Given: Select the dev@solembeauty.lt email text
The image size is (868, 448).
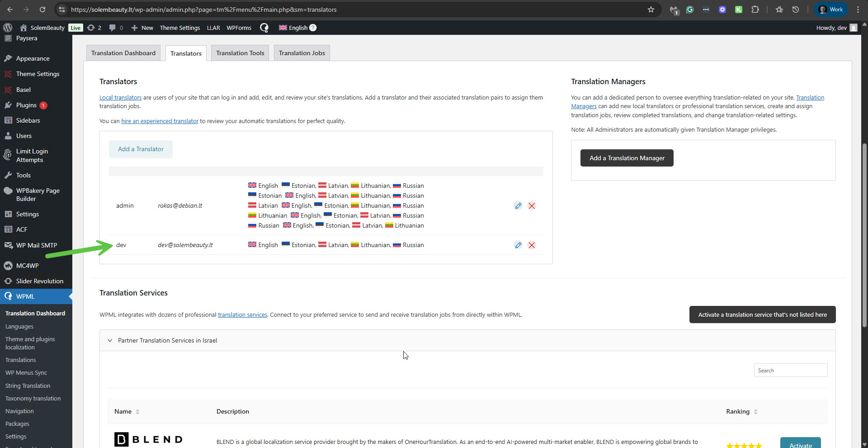Looking at the screenshot, I should (x=185, y=245).
